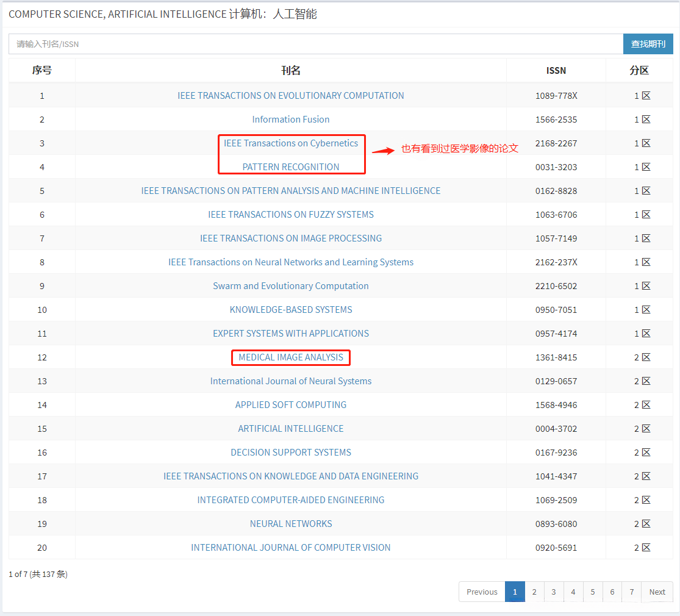Click the '1 of 7 (共 137 条)' count text
This screenshot has height=616, width=680.
pos(38,574)
